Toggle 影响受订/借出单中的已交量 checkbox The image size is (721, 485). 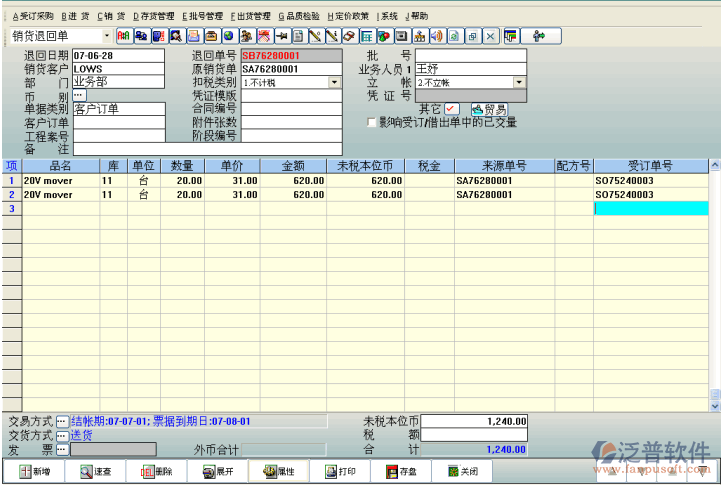coord(372,122)
